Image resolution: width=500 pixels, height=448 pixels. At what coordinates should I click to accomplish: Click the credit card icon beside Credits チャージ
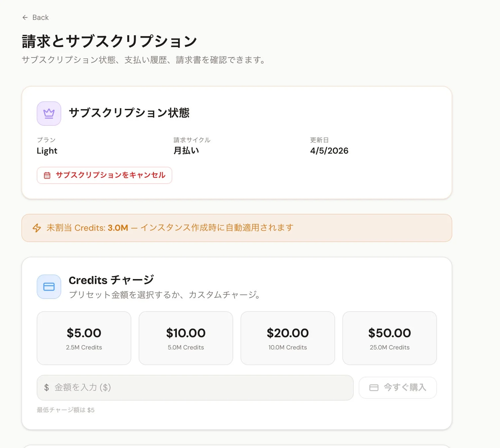[49, 287]
